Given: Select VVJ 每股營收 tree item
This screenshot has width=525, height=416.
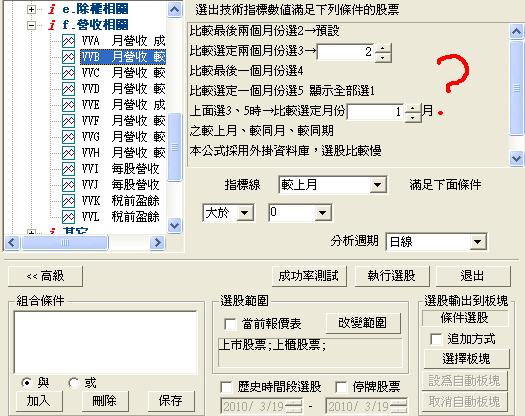Looking at the screenshot, I should coord(121,185).
